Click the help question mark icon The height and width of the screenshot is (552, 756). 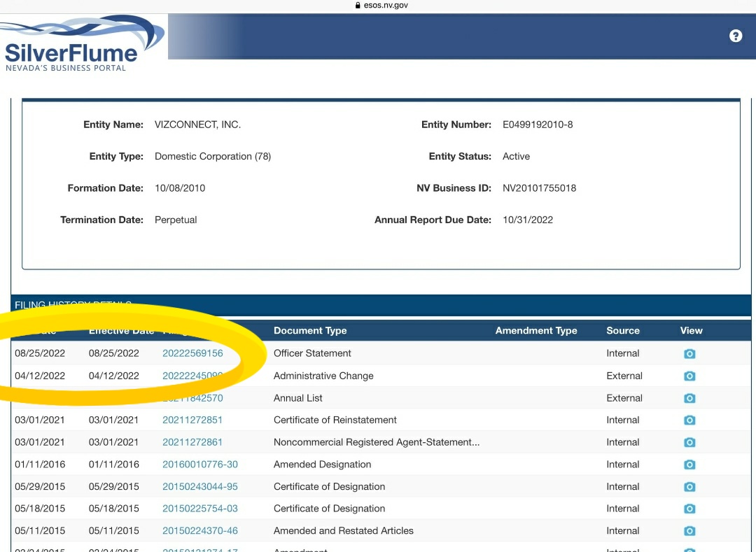[735, 36]
